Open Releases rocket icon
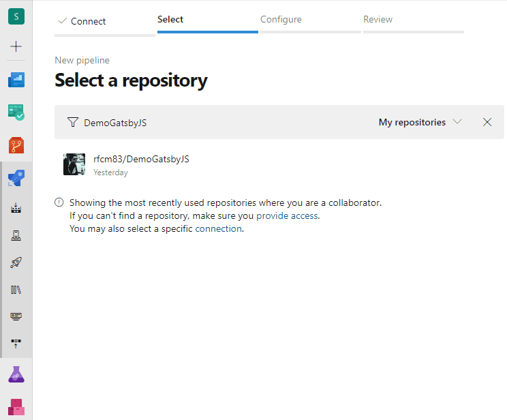The width and height of the screenshot is (507, 420). (x=16, y=262)
